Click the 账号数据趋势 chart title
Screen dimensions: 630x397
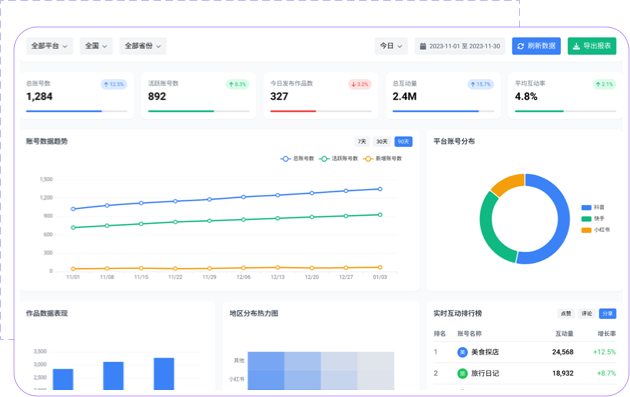coord(47,141)
